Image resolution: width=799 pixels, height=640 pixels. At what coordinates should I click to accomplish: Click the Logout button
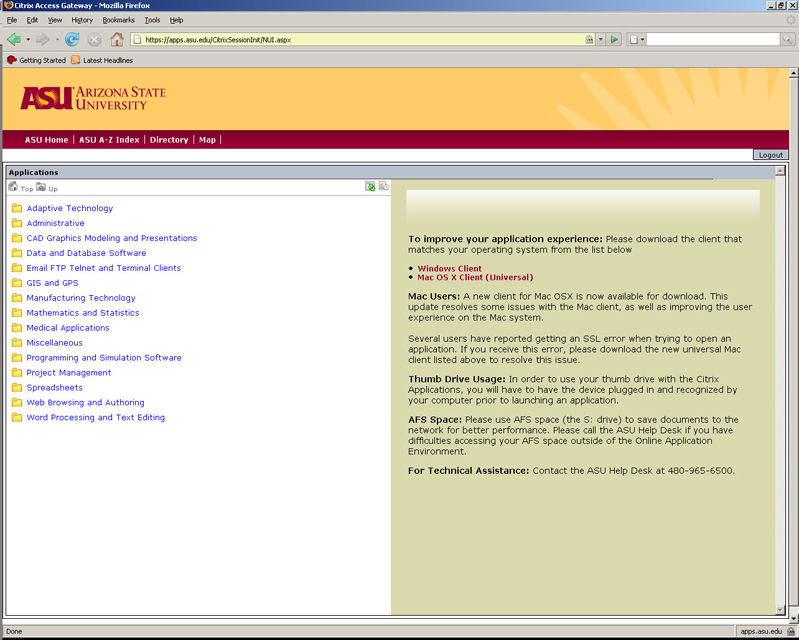click(x=770, y=155)
